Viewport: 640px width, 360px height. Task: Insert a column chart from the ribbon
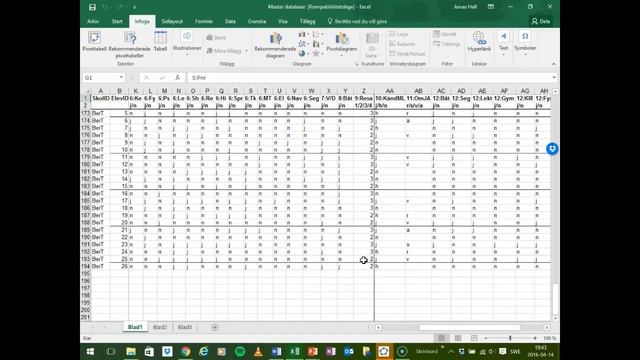click(303, 34)
